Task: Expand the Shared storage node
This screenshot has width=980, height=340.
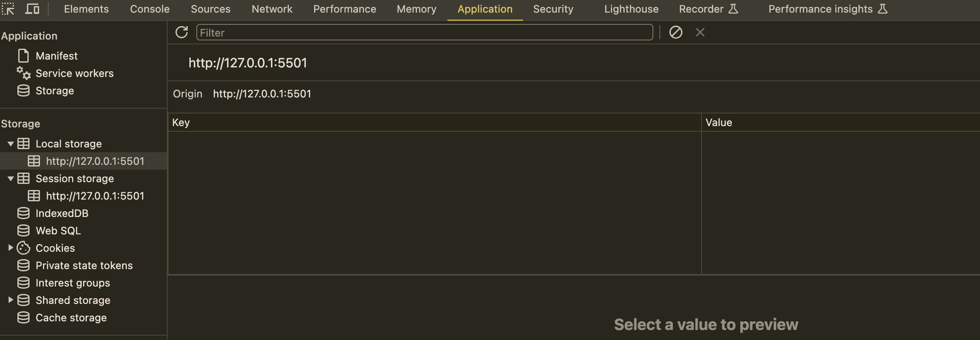Action: [x=11, y=300]
